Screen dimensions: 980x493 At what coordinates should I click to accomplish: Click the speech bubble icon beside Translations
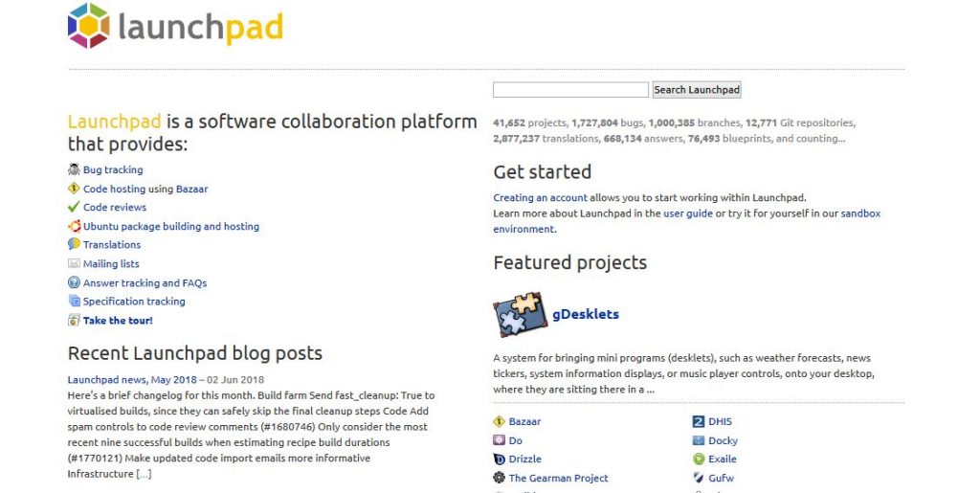coord(74,244)
